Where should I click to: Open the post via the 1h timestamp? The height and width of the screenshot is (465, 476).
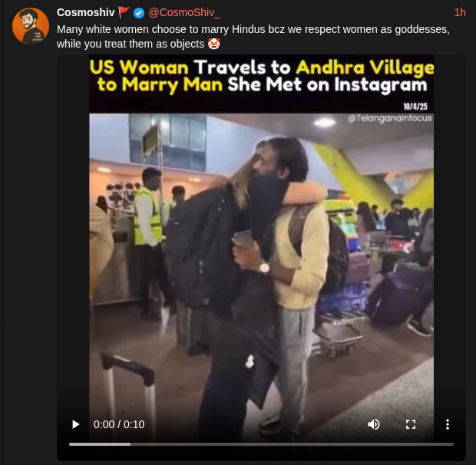pos(460,12)
